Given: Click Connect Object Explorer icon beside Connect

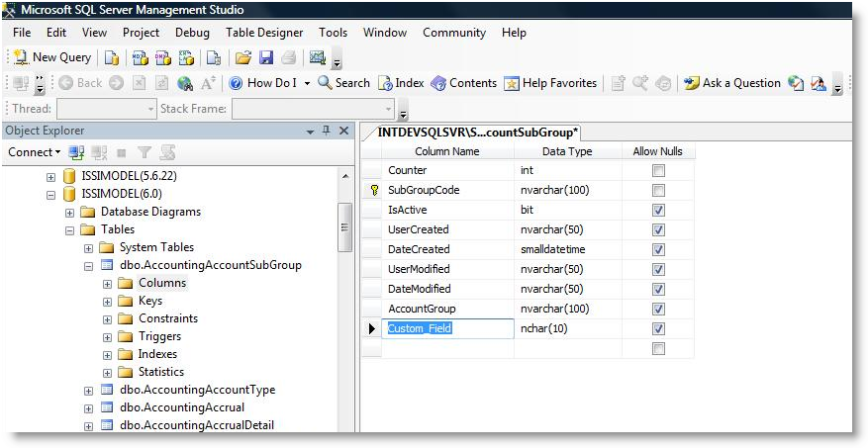Looking at the screenshot, I should tap(77, 152).
